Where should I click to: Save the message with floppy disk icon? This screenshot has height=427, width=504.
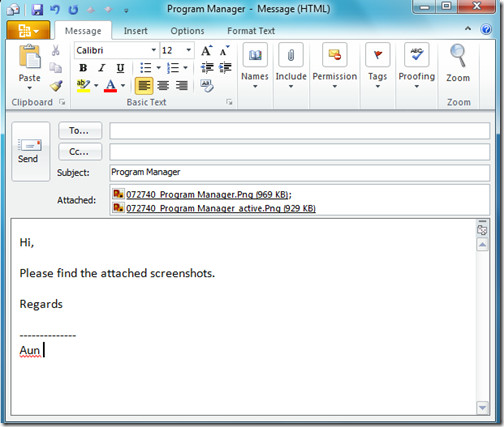(37, 9)
